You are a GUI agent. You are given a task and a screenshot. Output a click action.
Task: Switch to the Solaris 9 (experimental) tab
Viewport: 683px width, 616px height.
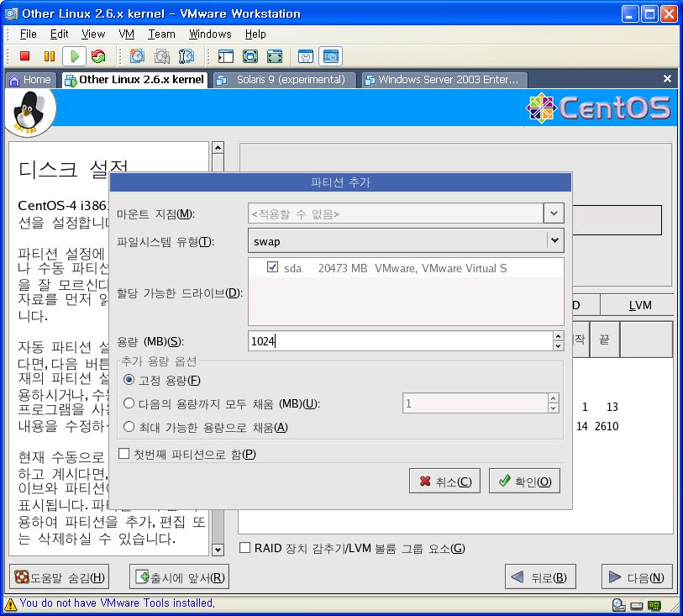pos(282,79)
